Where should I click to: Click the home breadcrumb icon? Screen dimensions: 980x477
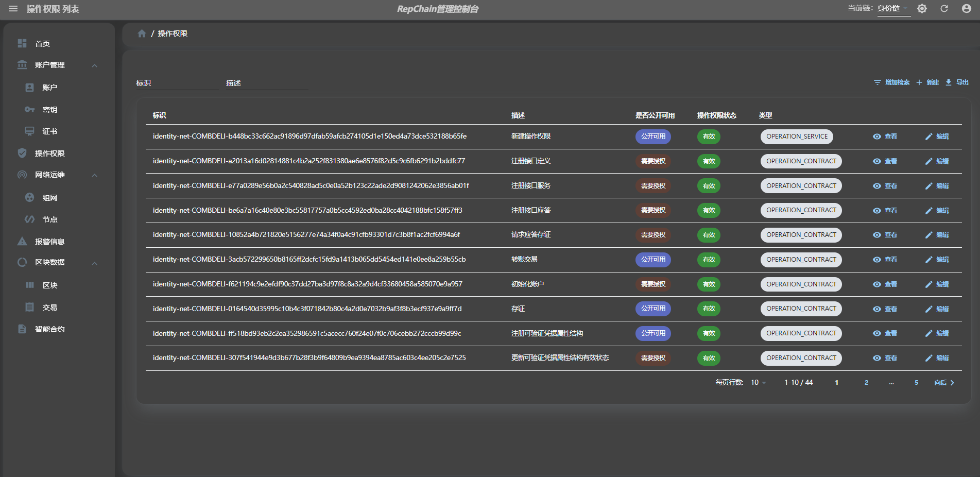pyautogui.click(x=142, y=33)
